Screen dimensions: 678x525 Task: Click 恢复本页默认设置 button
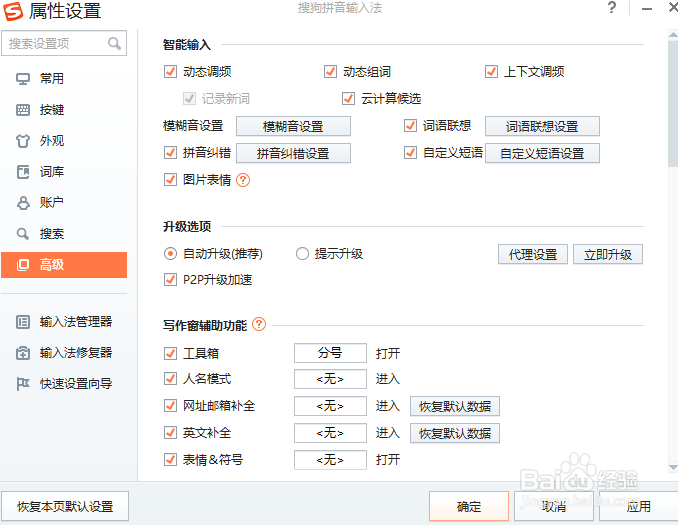(65, 506)
